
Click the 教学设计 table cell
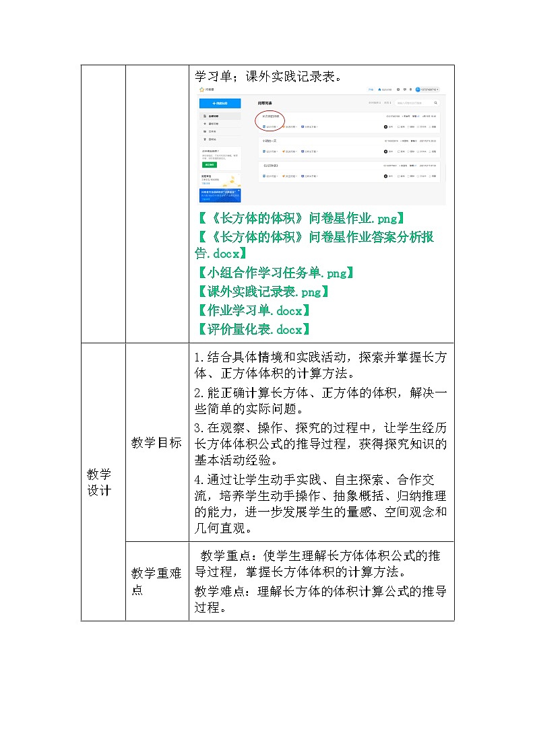pos(102,481)
